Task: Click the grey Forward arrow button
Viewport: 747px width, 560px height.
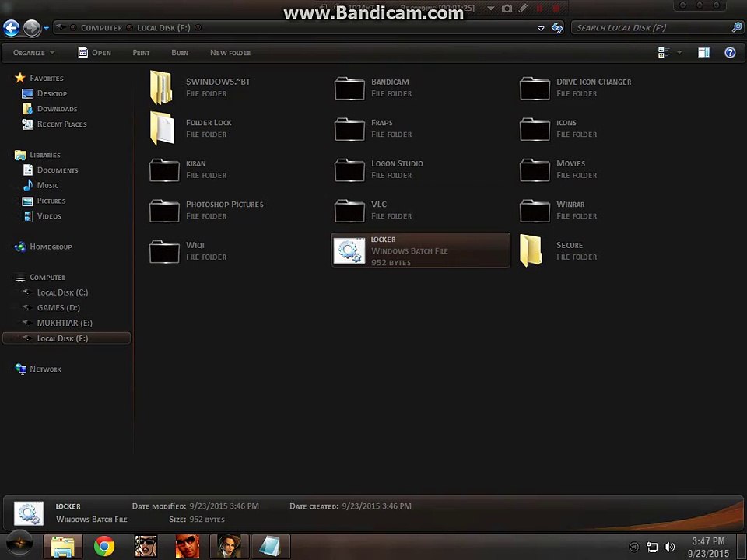Action: coord(32,28)
